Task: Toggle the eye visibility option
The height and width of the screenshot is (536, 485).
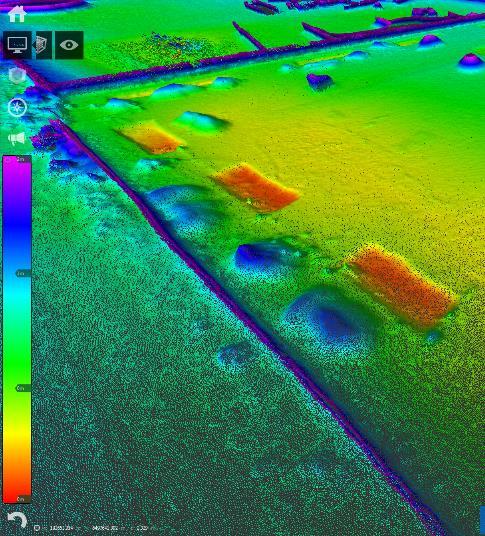Action: tap(69, 45)
